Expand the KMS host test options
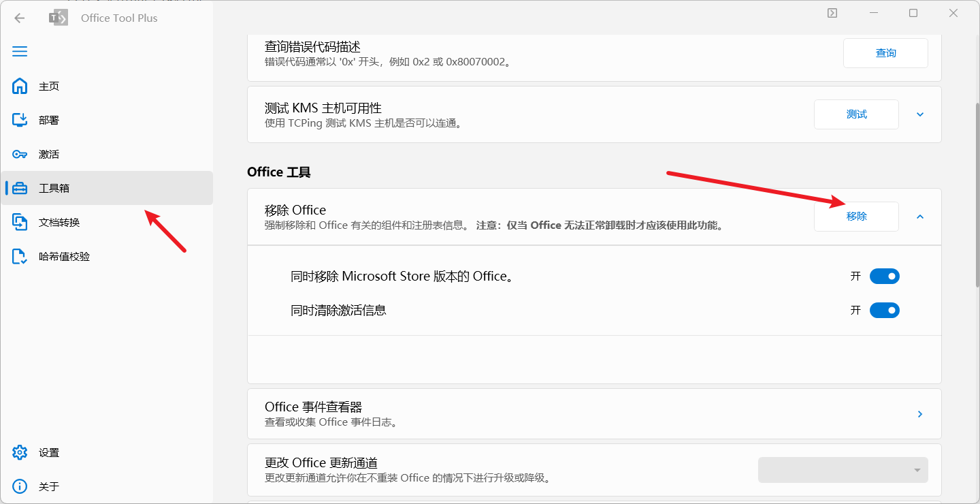The width and height of the screenshot is (980, 504). coord(920,114)
